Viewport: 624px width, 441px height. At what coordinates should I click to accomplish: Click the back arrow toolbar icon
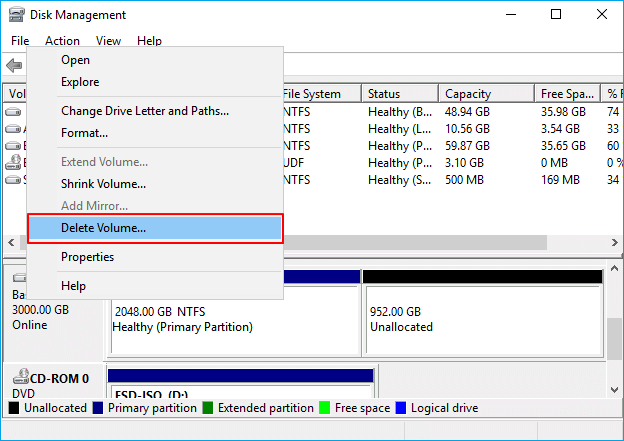14,65
